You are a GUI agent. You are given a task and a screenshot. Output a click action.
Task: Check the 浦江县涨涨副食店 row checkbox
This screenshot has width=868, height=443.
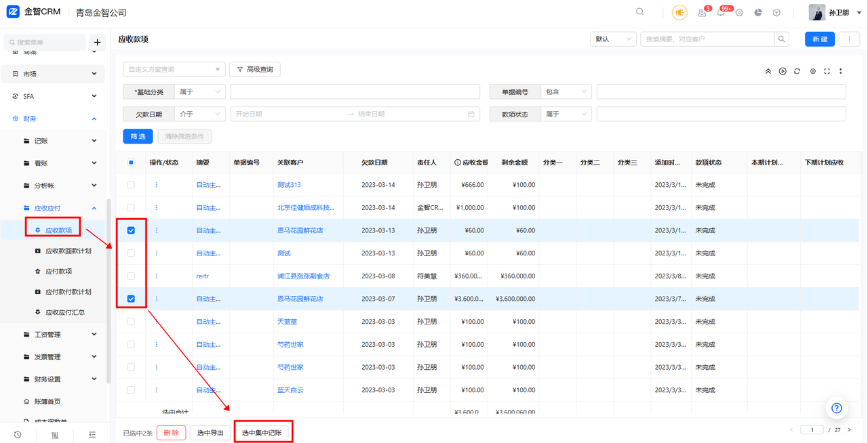point(131,276)
